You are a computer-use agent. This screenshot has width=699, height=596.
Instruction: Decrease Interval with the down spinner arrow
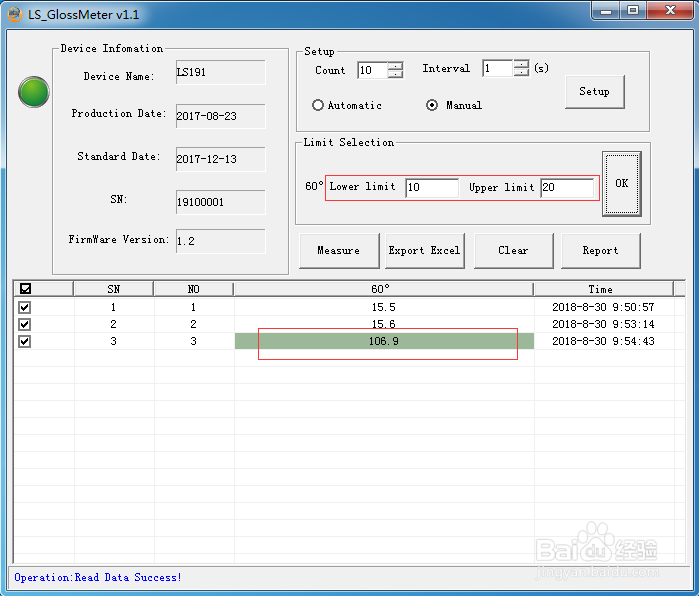(x=521, y=72)
